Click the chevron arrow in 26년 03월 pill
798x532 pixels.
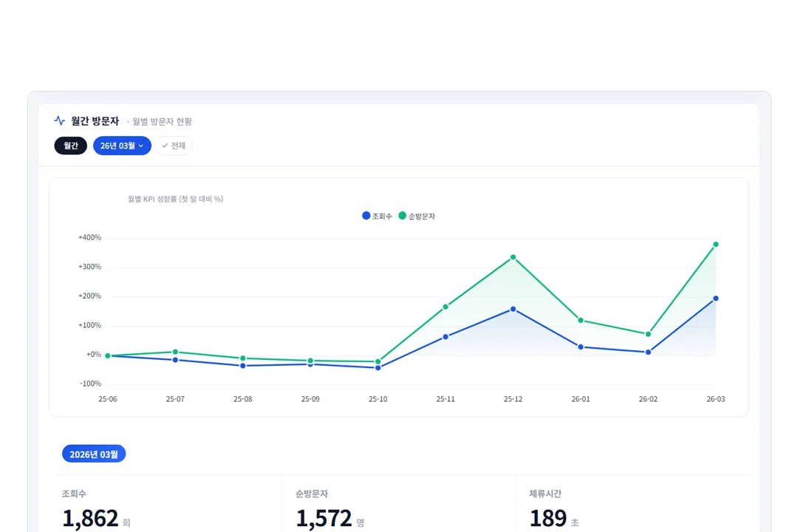click(141, 146)
